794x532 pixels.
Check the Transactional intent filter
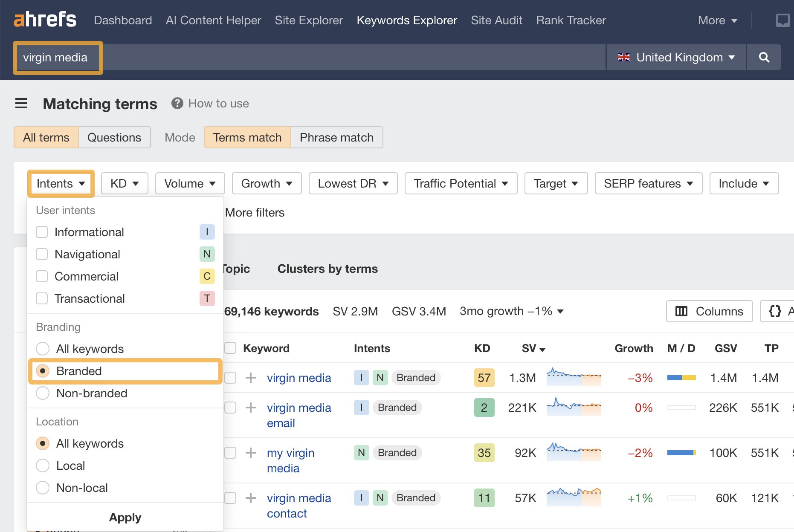41,298
